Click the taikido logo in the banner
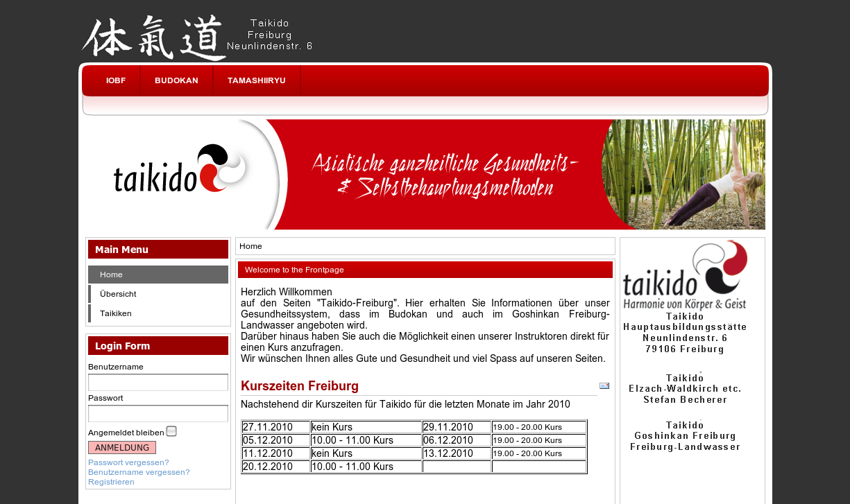The width and height of the screenshot is (850, 504). coord(182,170)
